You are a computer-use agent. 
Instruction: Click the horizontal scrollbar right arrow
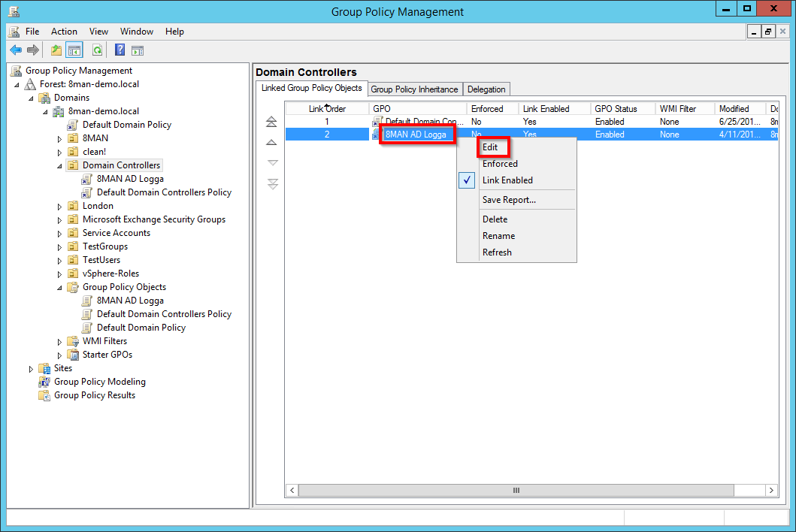[x=771, y=490]
